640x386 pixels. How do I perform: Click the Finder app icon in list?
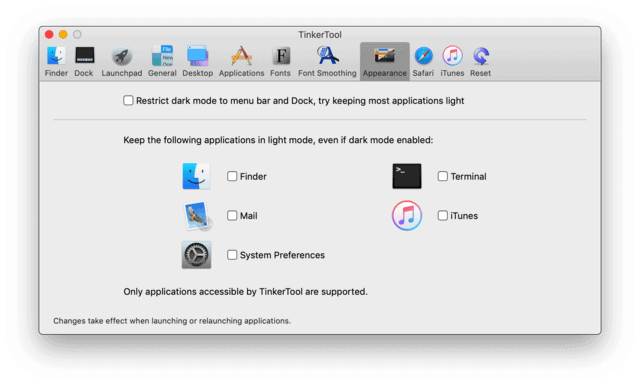(x=196, y=176)
